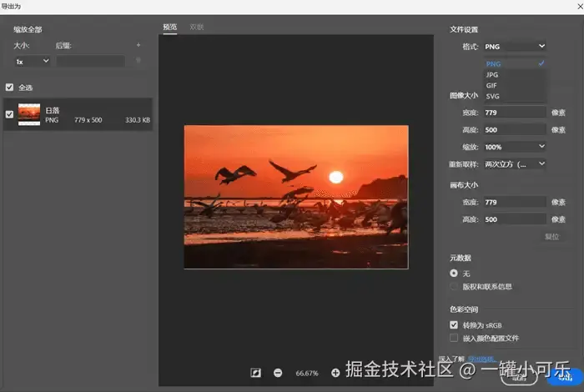The image size is (584, 392).
Task: Click the image 高度 500 field
Action: pos(515,129)
